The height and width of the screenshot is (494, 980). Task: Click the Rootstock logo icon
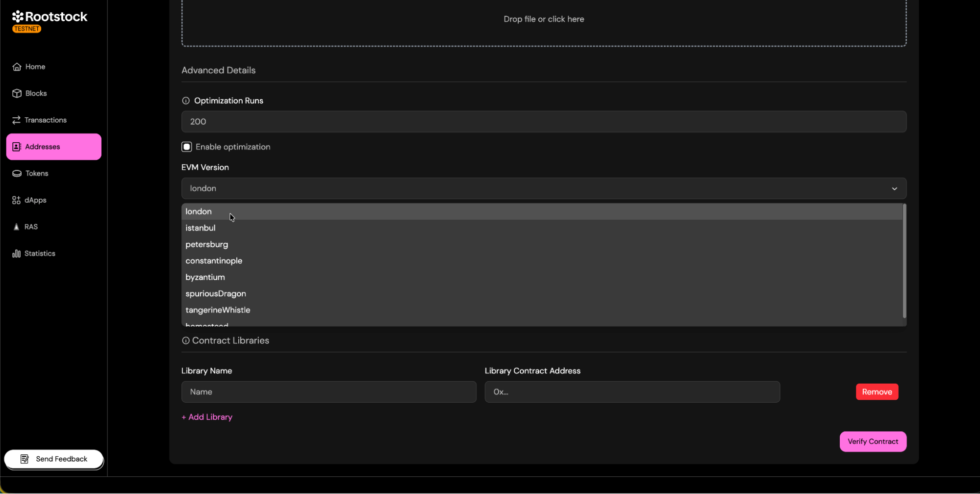coord(18,17)
